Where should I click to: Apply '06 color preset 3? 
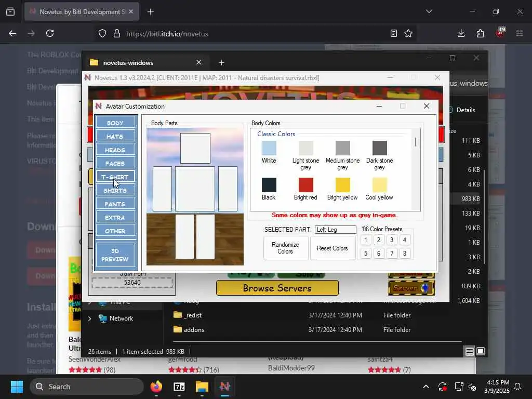point(392,240)
